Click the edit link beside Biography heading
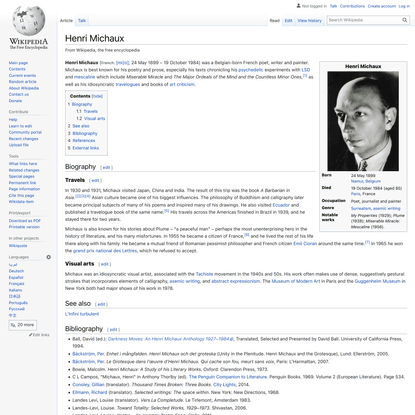415x415 pixels. [106, 167]
